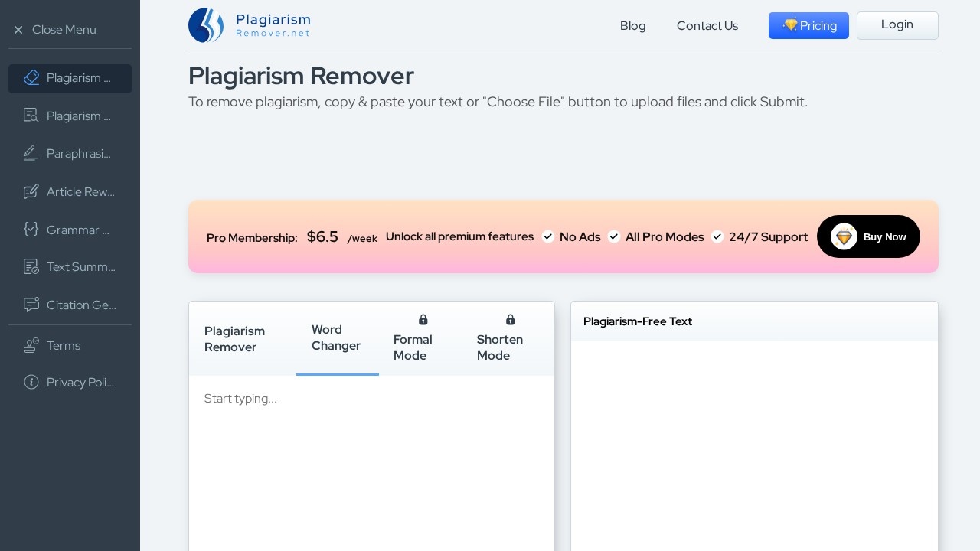The height and width of the screenshot is (551, 980).
Task: Open the Shorten Mode tab
Action: pyautogui.click(x=508, y=339)
